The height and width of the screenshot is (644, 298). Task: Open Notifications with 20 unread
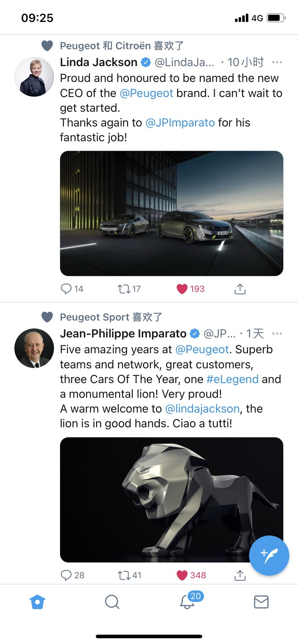click(187, 602)
